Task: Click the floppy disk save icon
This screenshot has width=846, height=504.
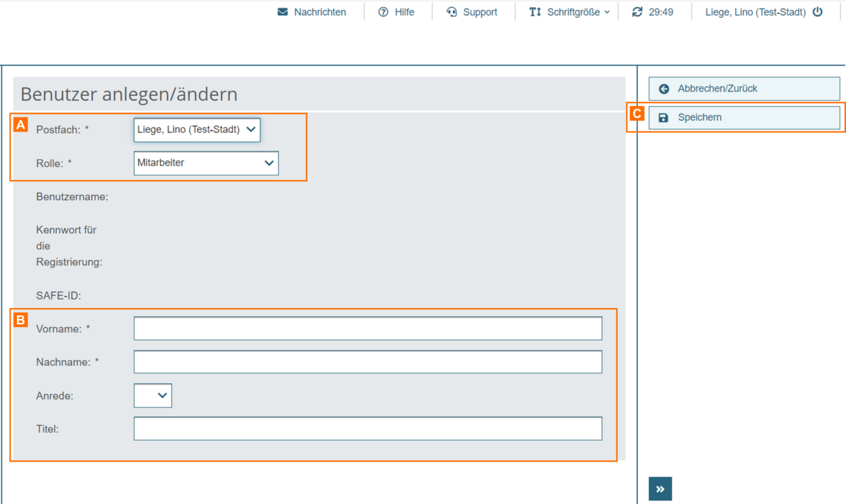Action: (x=663, y=117)
